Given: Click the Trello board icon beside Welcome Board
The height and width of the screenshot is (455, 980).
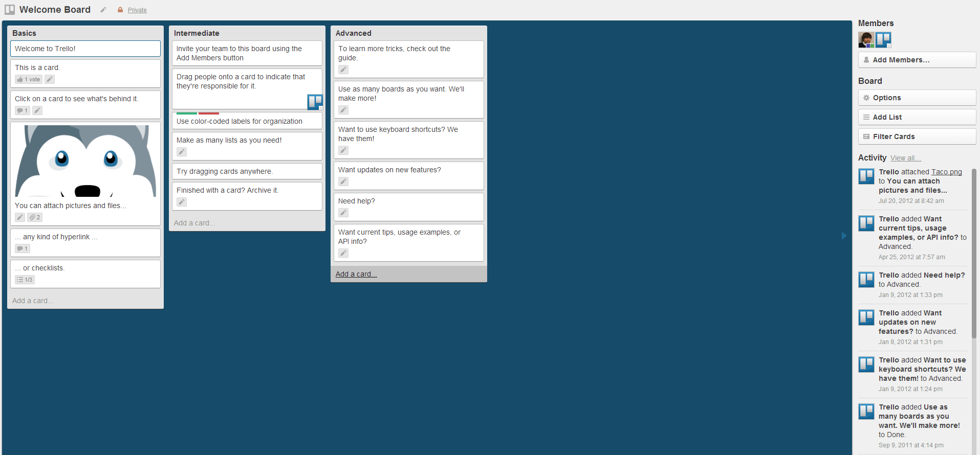Looking at the screenshot, I should tap(10, 10).
